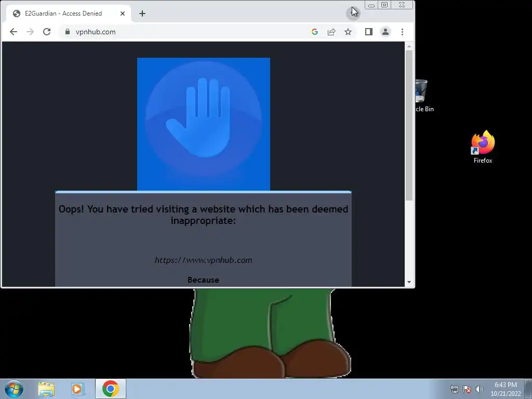Click the volume speaker tray icon
Viewport: 532px width, 399px height.
[x=480, y=389]
